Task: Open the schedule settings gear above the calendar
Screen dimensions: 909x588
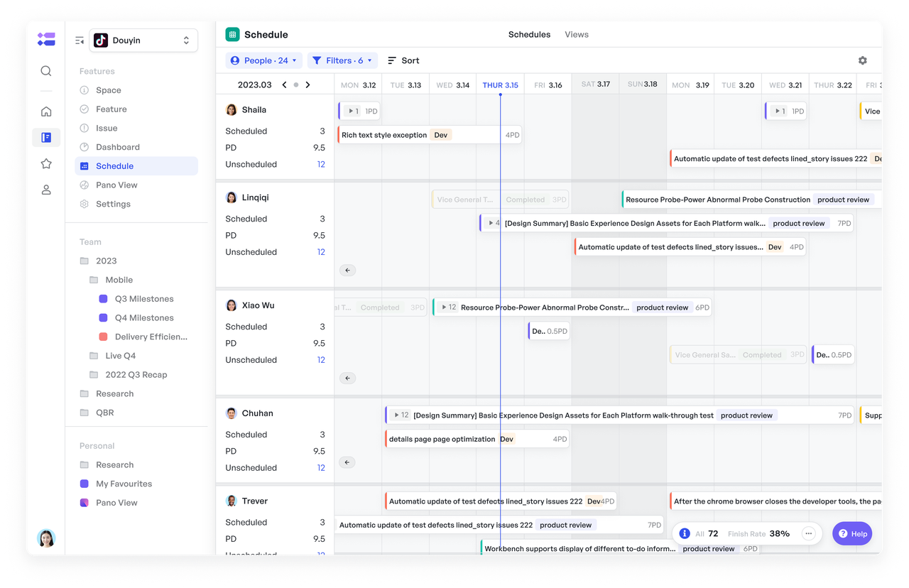Action: [x=862, y=60]
